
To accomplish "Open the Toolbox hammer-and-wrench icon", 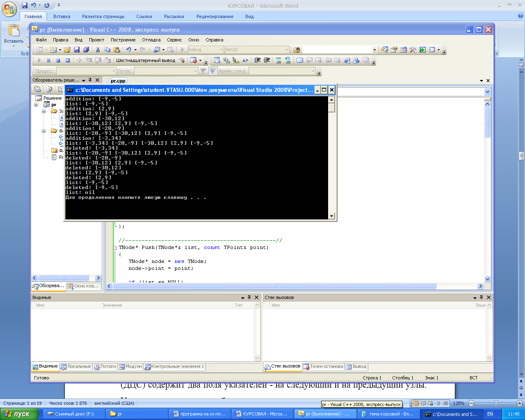I will (413, 50).
